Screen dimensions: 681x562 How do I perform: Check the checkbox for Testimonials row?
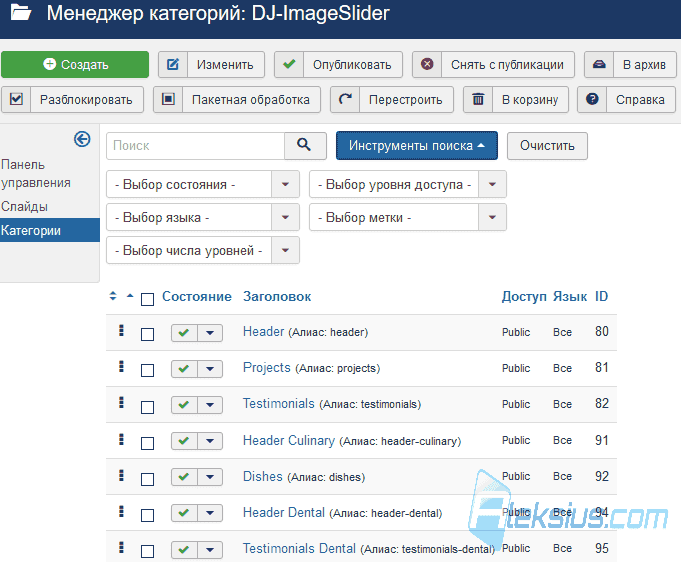tap(147, 407)
